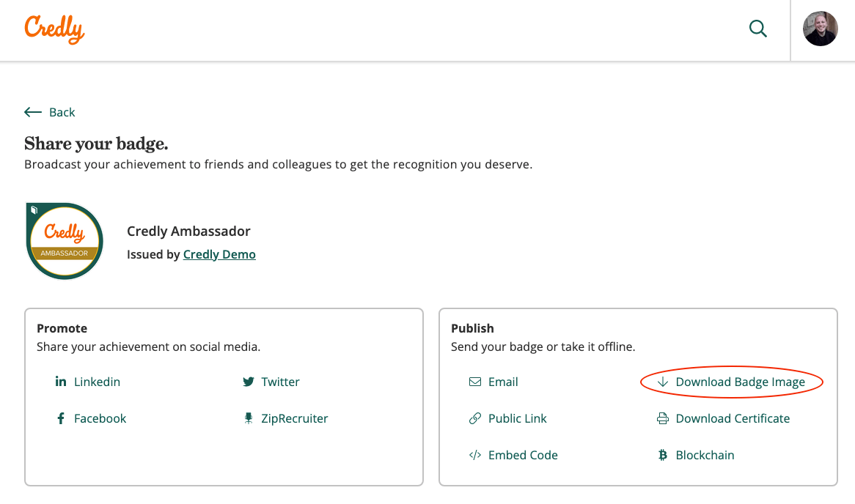This screenshot has height=504, width=855.
Task: Open search with the magnifying glass
Action: (x=757, y=29)
